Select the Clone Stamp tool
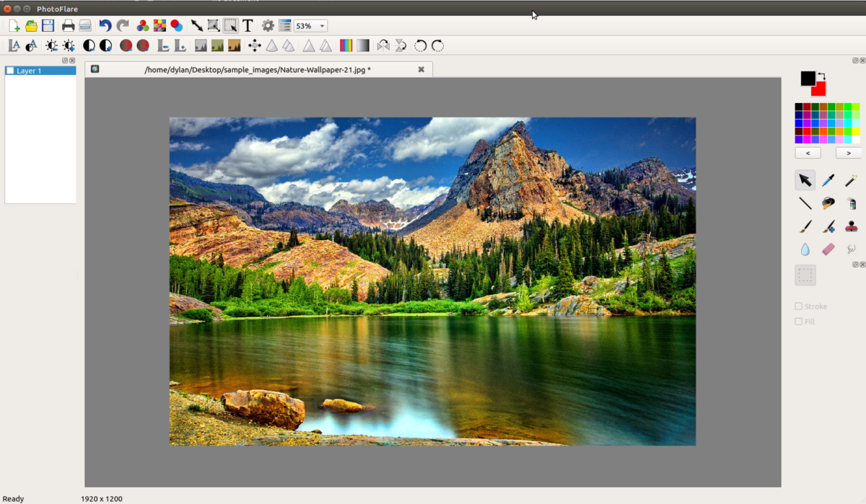This screenshot has width=866, height=504. point(852,226)
